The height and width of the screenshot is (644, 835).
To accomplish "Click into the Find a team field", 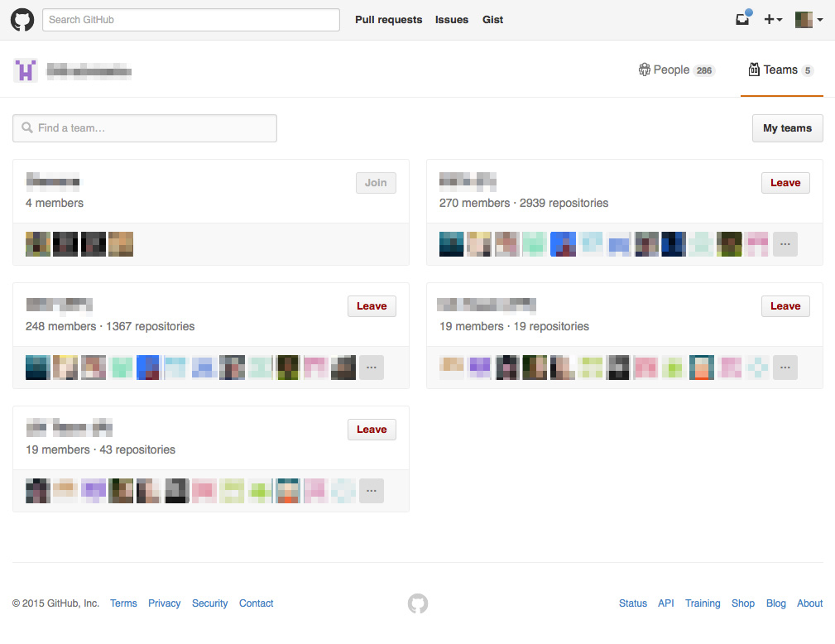I will [x=145, y=128].
